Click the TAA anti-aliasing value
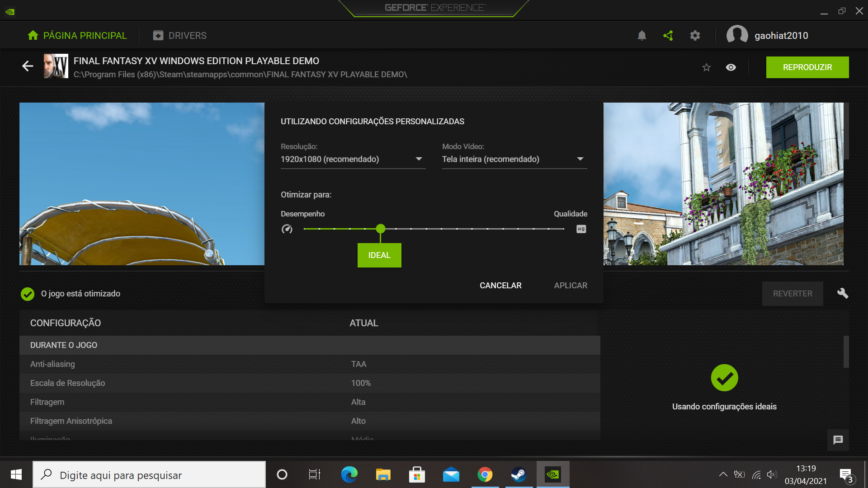 [359, 364]
